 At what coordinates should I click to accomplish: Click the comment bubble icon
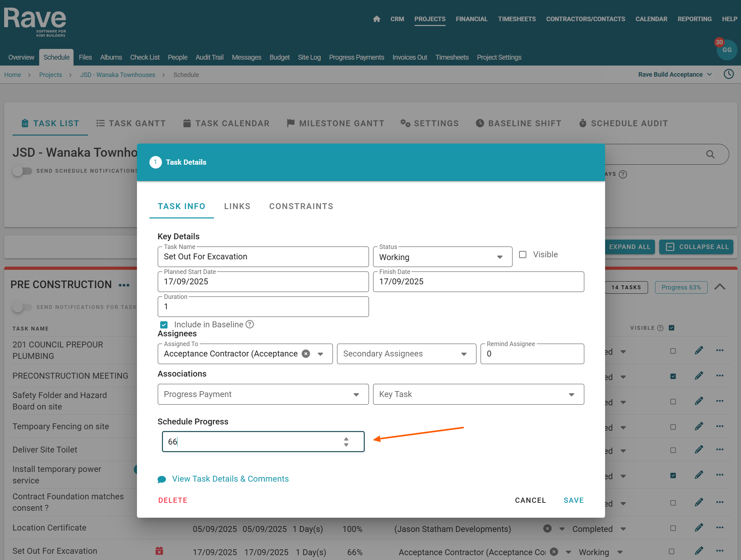(162, 479)
